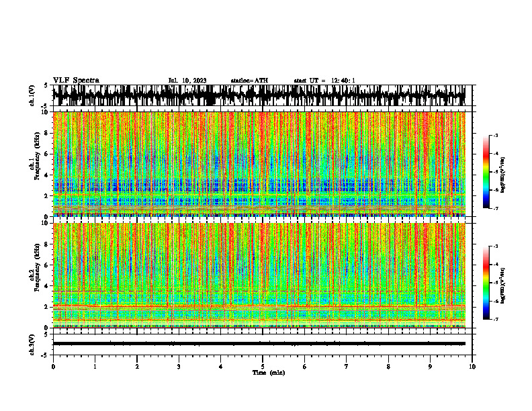Click the "start UT = 12:40:1" header text

point(324,81)
